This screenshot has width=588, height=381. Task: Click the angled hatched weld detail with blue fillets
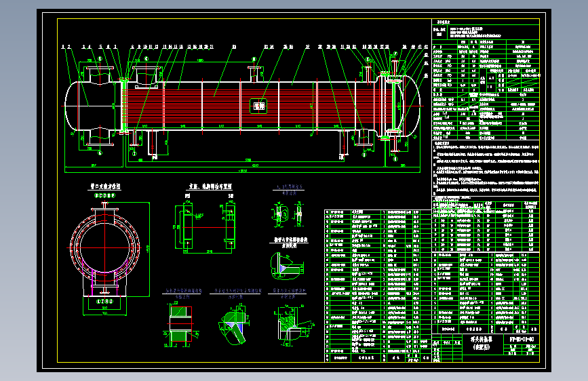point(235,325)
